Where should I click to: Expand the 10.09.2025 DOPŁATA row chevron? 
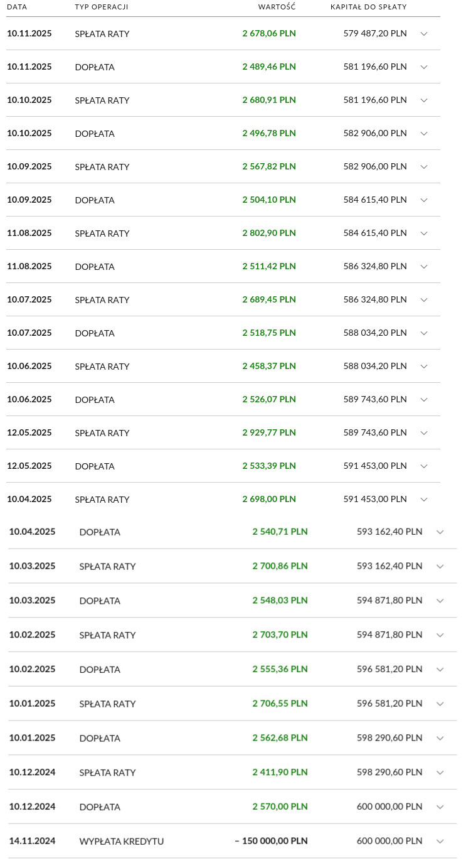[423, 200]
